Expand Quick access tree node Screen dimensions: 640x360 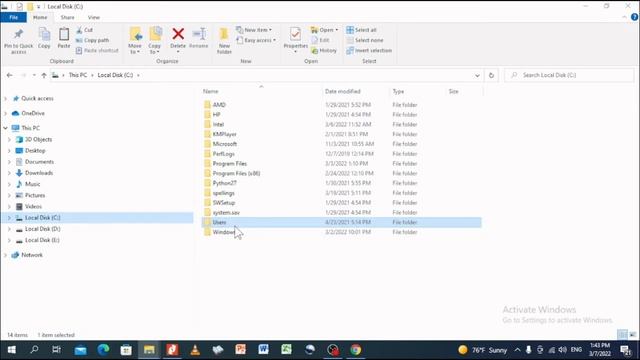(x=5, y=98)
